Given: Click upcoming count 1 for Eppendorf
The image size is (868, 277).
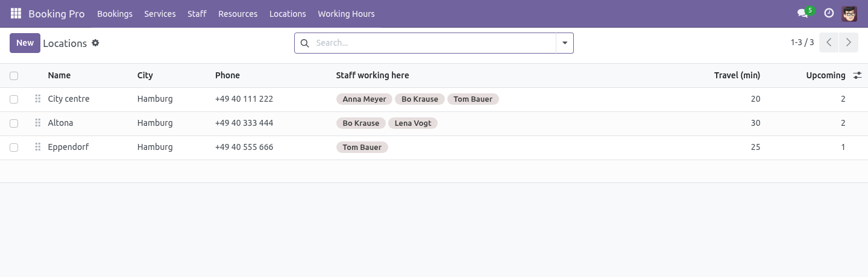Looking at the screenshot, I should [x=843, y=147].
